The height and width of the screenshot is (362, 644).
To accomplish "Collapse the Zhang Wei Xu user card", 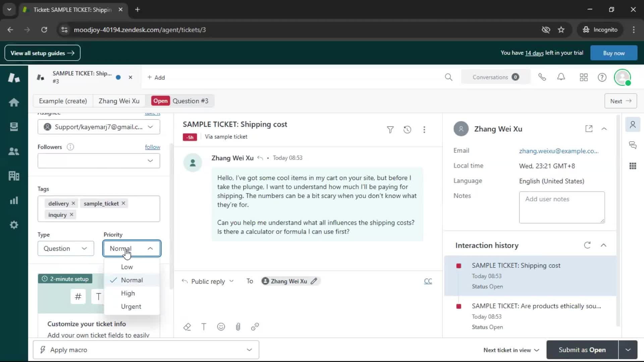I will (x=604, y=129).
